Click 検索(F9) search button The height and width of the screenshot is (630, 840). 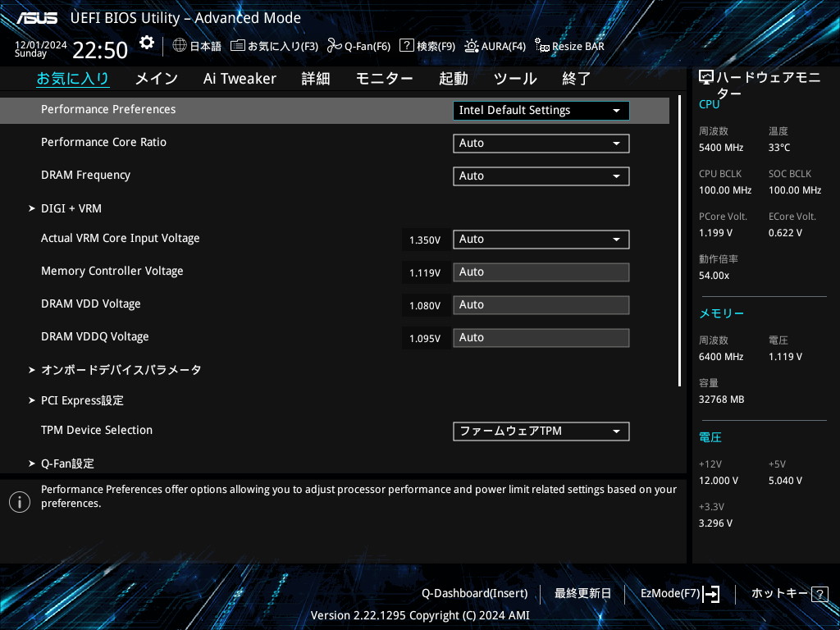click(x=436, y=46)
